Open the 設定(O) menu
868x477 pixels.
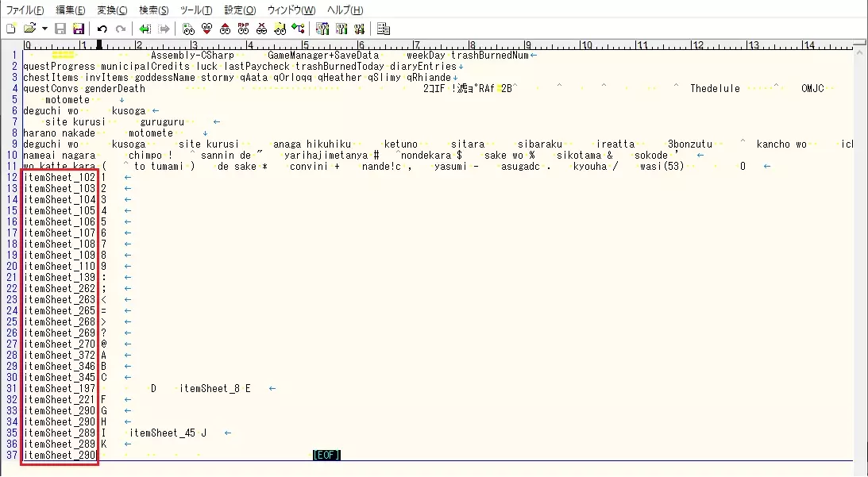pos(240,10)
